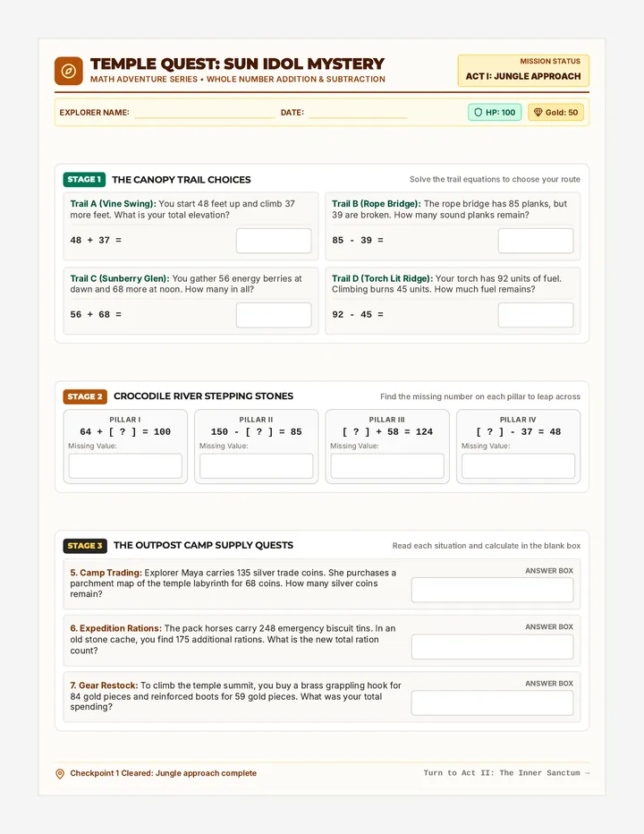Click the STAGE 3 badge
Image resolution: width=644 pixels, height=834 pixels.
tap(85, 546)
